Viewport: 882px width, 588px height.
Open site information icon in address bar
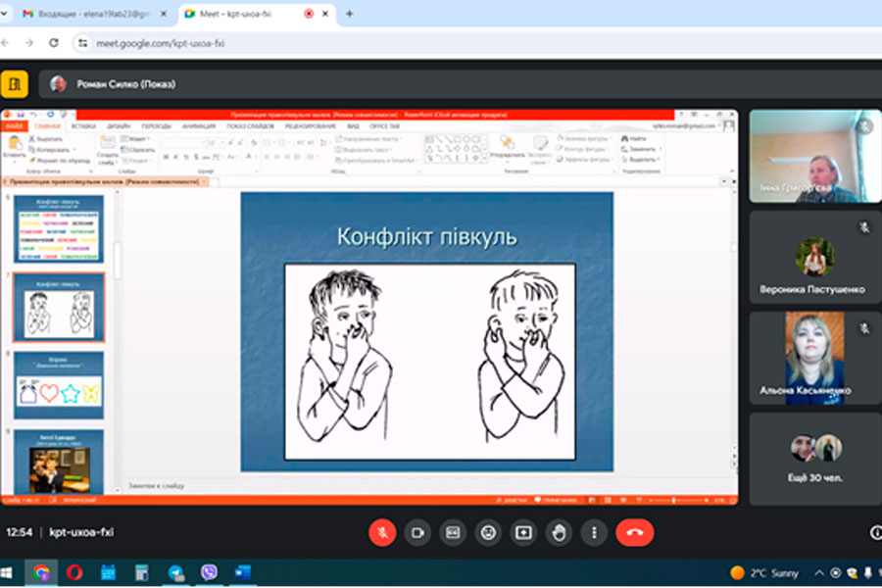coord(83,43)
